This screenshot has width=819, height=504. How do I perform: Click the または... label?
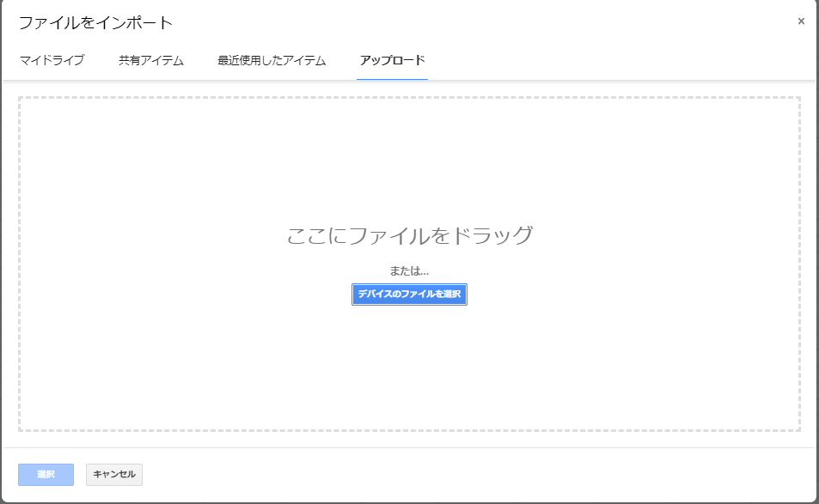(x=409, y=270)
